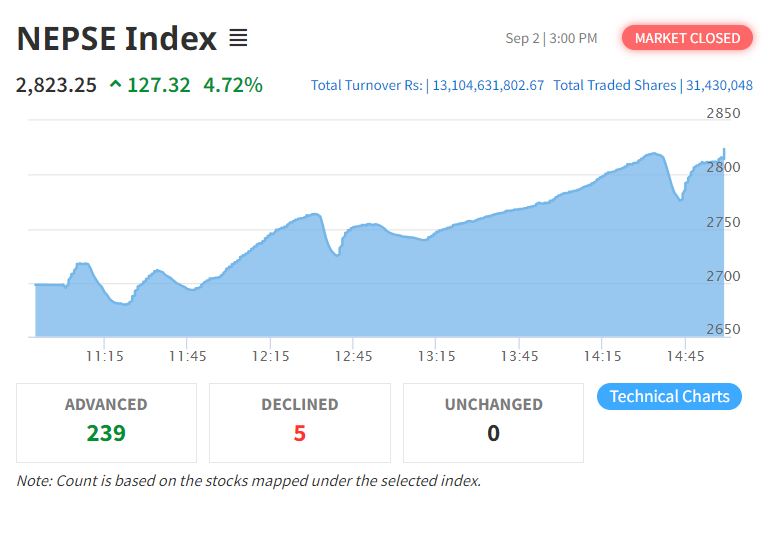Screen dimensions: 772x536
Task: Click the NEPSE Index title
Action: point(117,39)
